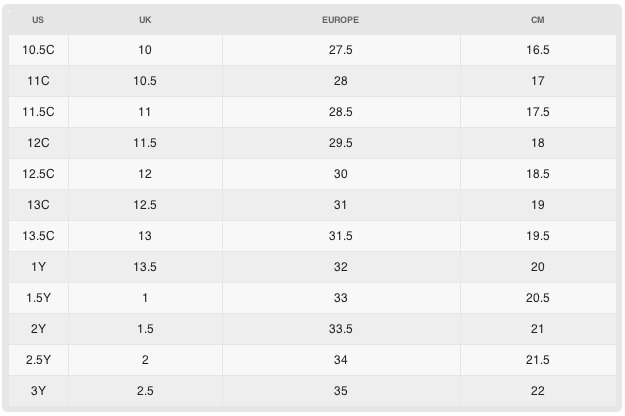
Task: Click the 29.5 Europe size cell
Action: point(340,143)
